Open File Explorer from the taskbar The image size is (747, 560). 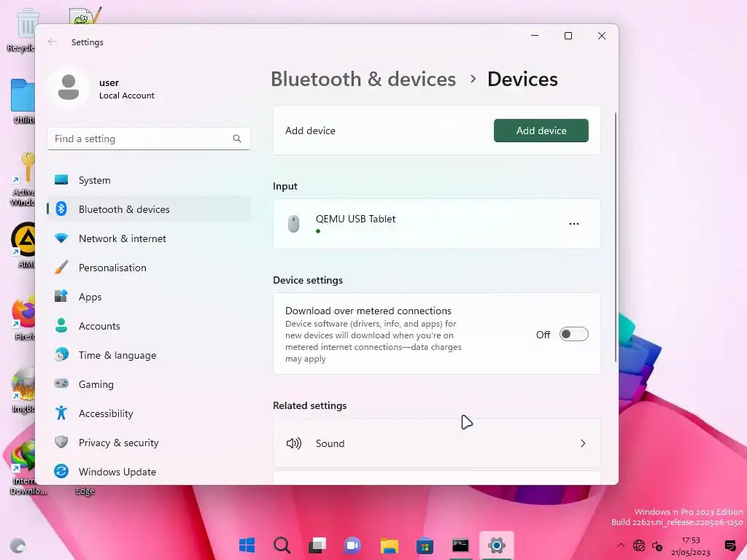389,545
